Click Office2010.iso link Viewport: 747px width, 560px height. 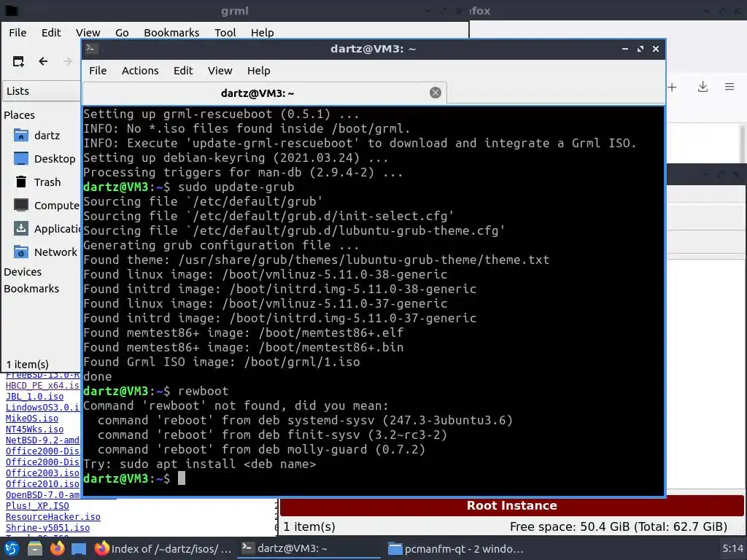pos(42,484)
